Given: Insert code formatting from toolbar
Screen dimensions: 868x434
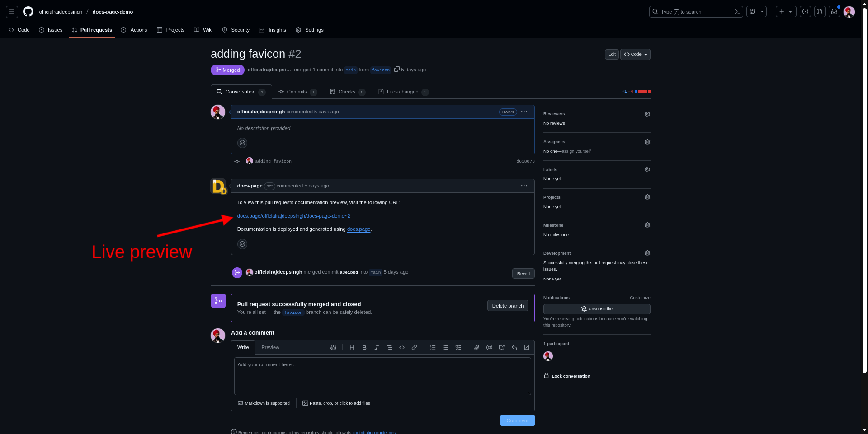Looking at the screenshot, I should [402, 347].
